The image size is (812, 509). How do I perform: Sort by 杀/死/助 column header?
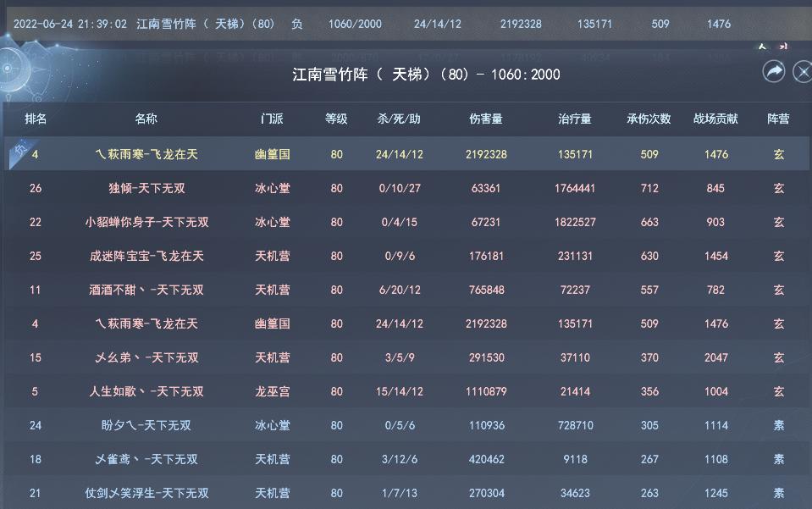(399, 119)
